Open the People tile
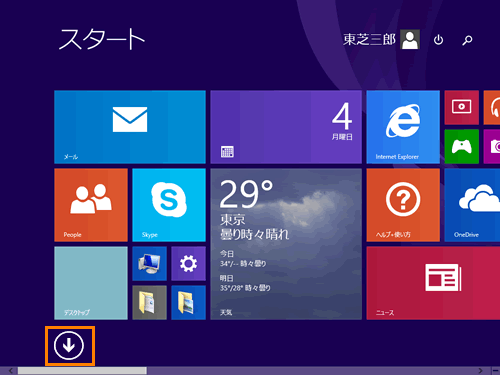The width and height of the screenshot is (500, 375). 91,205
